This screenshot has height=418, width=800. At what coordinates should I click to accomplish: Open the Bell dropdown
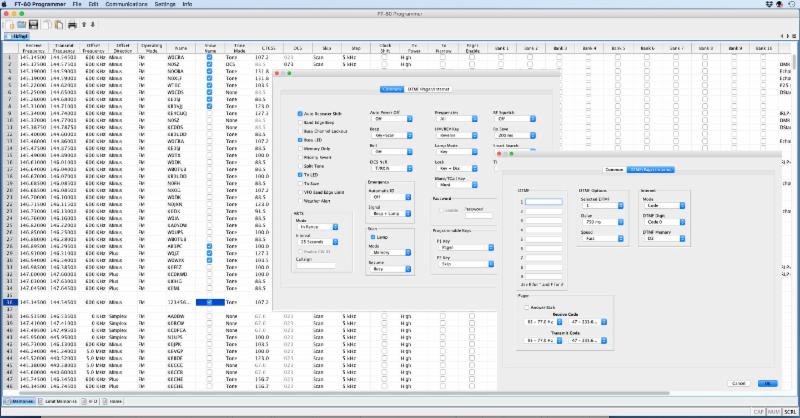[x=390, y=152]
